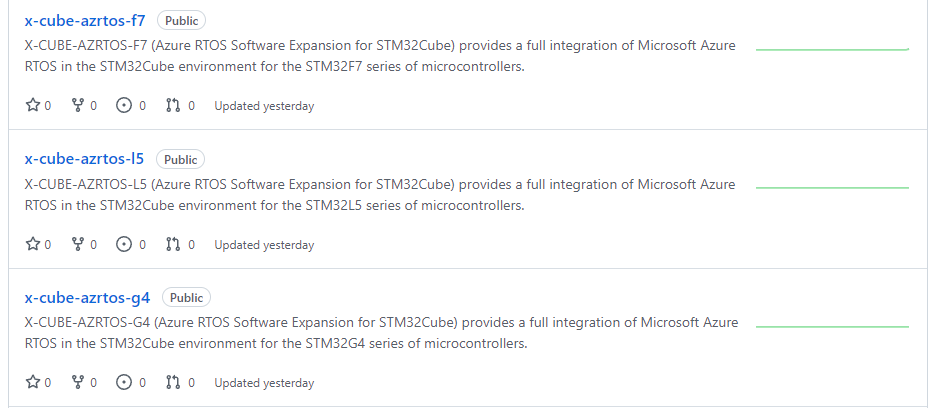
Task: Click the x-cube-azrtos-g4 activity sparkline graph
Action: coord(832,326)
